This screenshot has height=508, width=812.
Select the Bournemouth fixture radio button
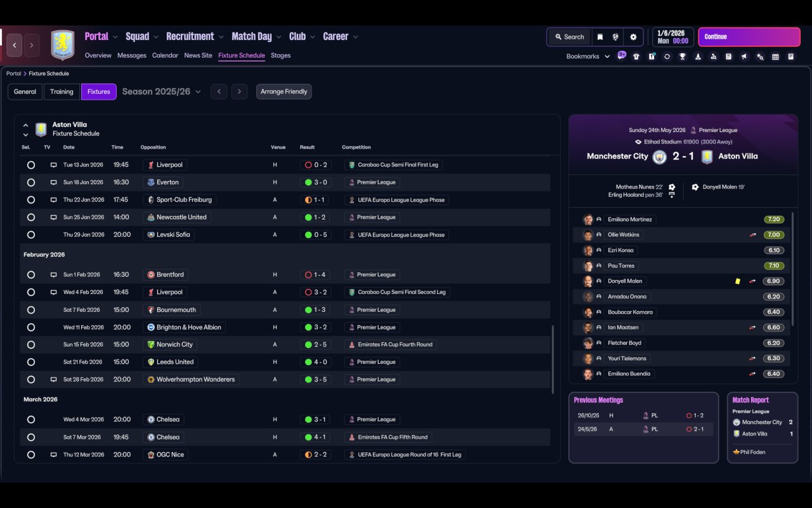[x=31, y=310]
